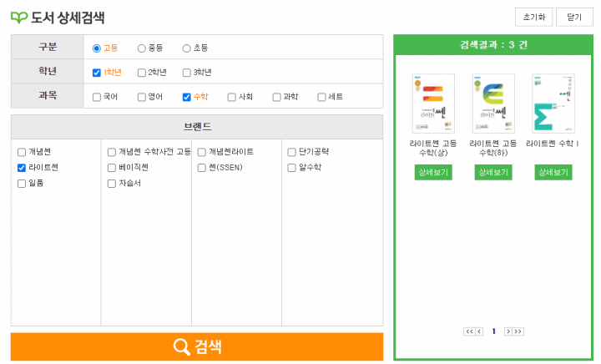Click the 닫기 close button
The image size is (601, 364).
click(x=574, y=18)
